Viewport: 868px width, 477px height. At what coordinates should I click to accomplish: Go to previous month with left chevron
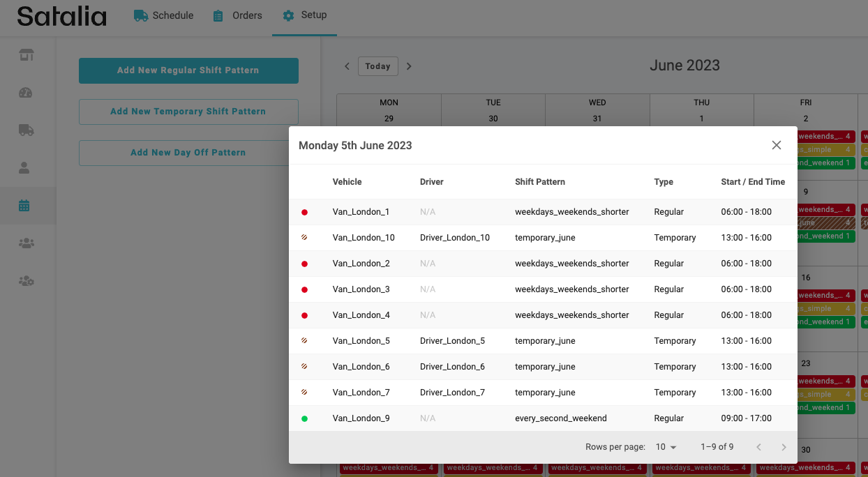point(347,66)
